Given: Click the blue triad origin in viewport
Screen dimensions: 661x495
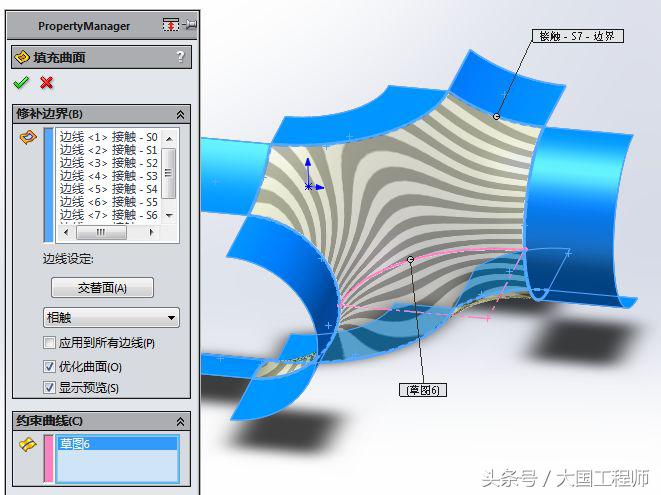Looking at the screenshot, I should tap(309, 186).
